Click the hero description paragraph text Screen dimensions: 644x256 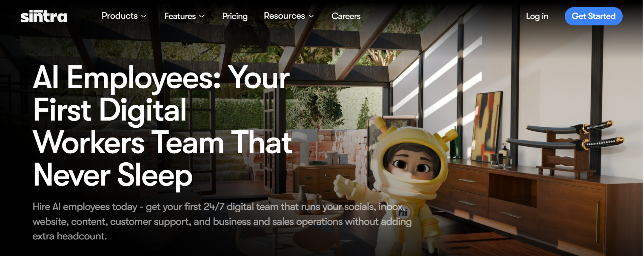point(222,221)
